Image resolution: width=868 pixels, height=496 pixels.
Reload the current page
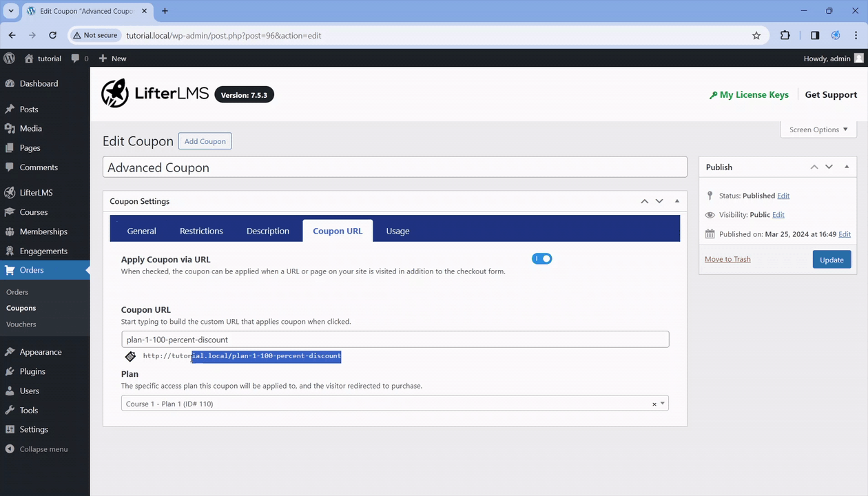coord(52,35)
